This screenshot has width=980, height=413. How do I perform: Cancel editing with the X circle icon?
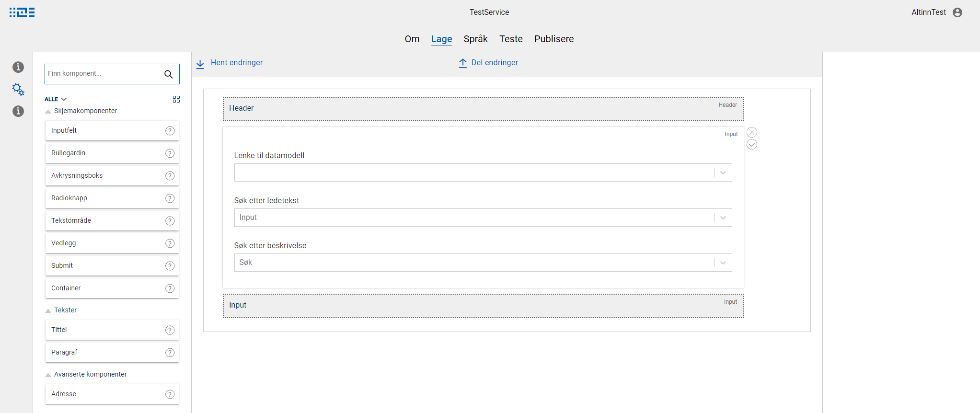point(752,132)
